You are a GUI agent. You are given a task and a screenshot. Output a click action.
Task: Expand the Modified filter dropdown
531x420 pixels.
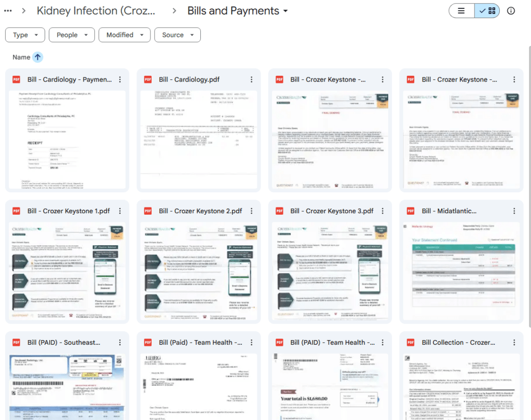125,35
